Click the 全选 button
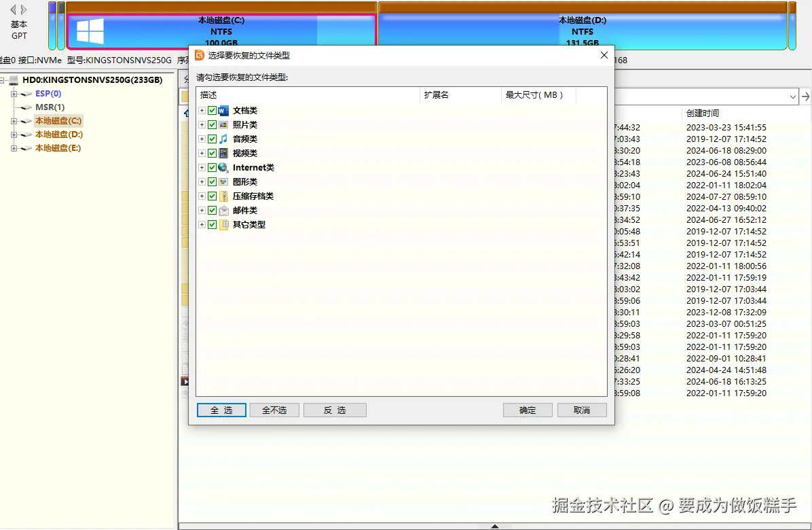 tap(221, 410)
